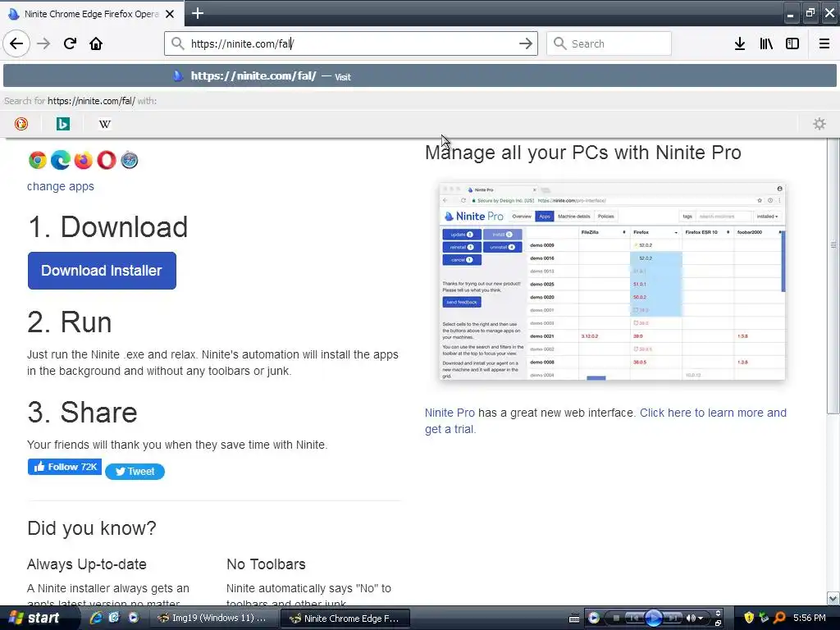Click the taskbar media player stop button
This screenshot has width=840, height=630.
click(616, 619)
